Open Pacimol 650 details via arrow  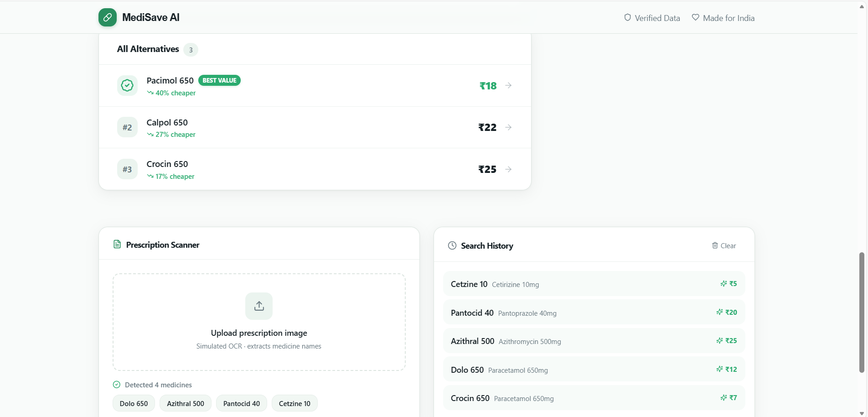click(508, 85)
